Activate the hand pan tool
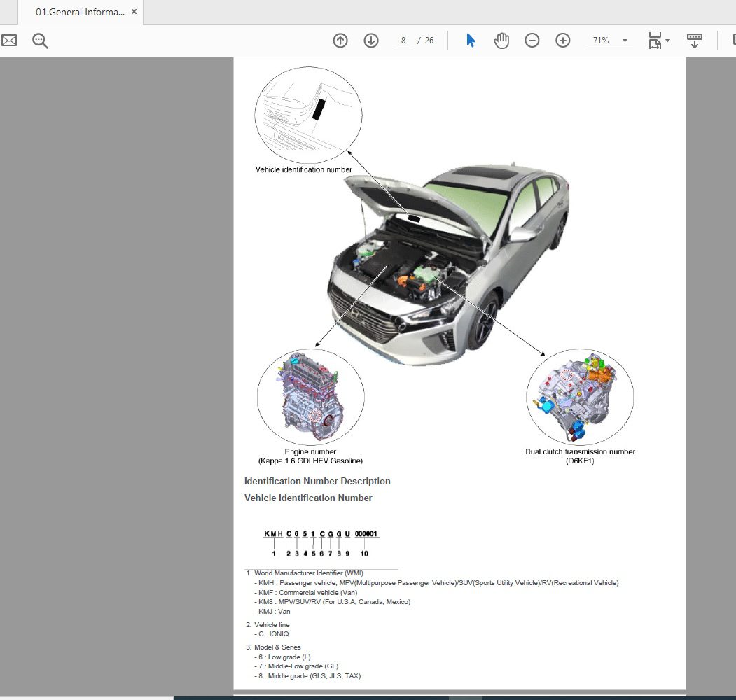 (x=501, y=41)
